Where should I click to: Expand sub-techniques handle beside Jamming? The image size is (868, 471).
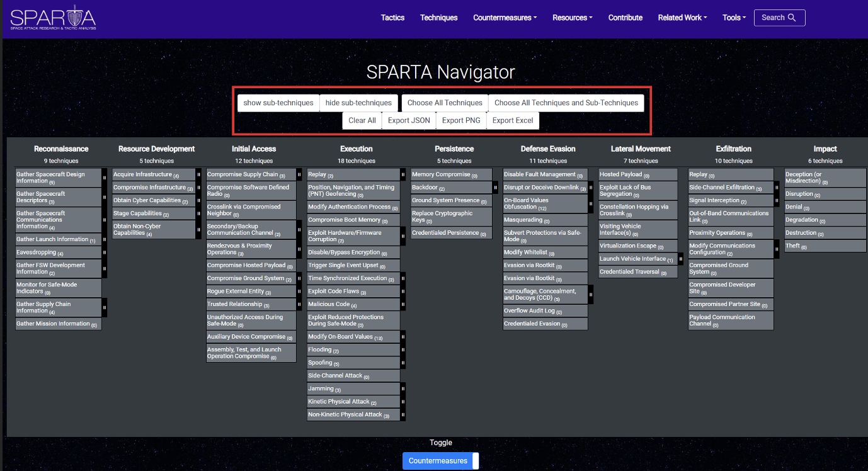click(403, 389)
